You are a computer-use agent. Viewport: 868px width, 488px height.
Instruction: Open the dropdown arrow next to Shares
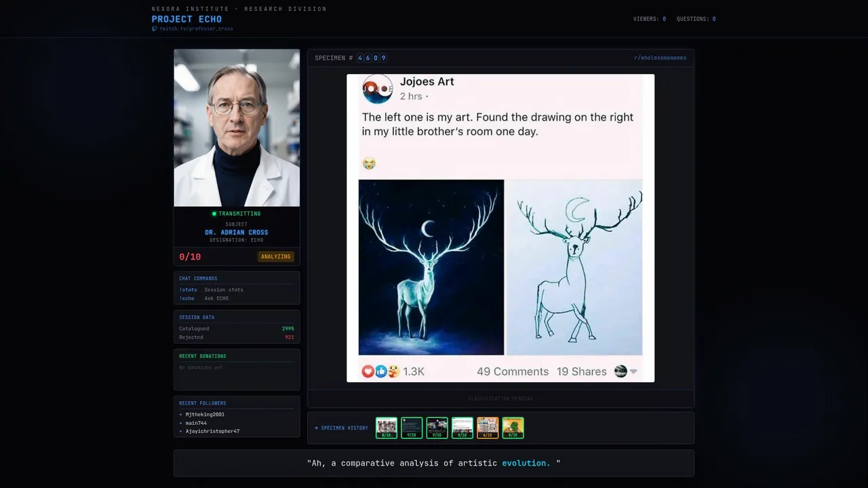click(x=633, y=371)
